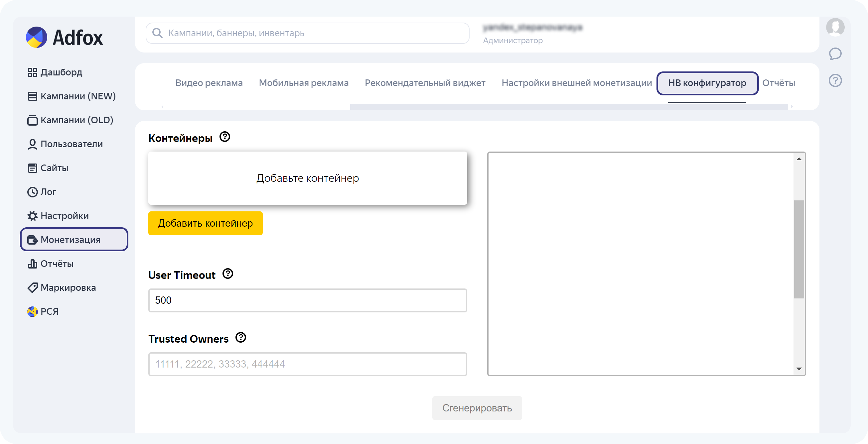Show the User Timeout help tooltip
The image size is (868, 444).
[228, 274]
